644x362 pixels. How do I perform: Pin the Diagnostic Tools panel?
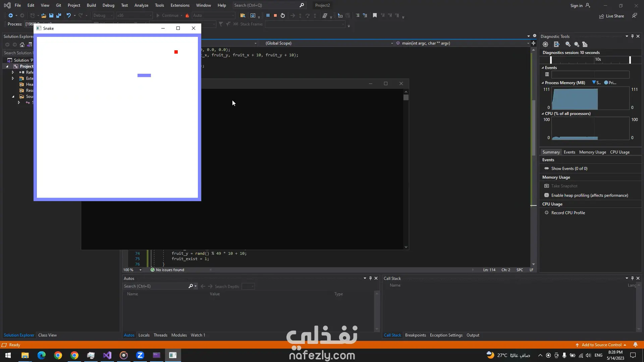coord(632,36)
